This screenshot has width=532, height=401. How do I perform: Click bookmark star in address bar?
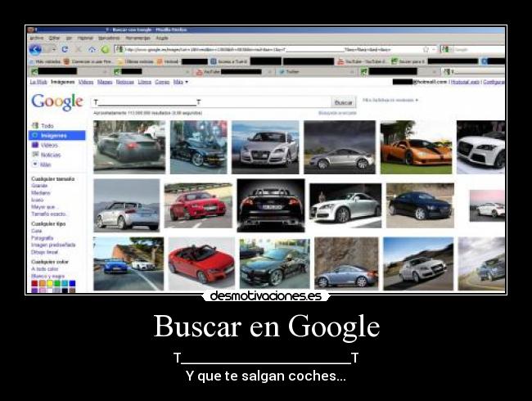tap(426, 50)
